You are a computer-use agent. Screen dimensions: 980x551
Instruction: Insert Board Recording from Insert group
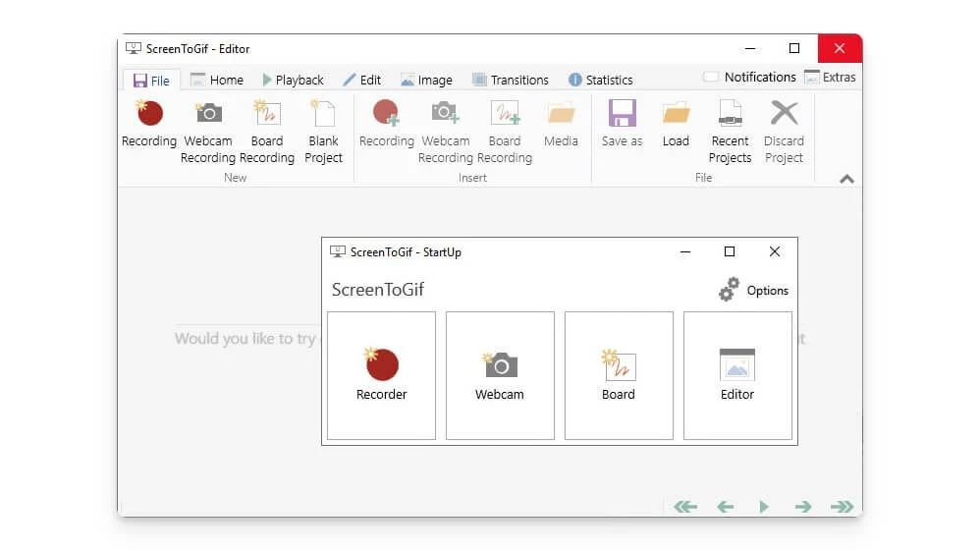[505, 132]
